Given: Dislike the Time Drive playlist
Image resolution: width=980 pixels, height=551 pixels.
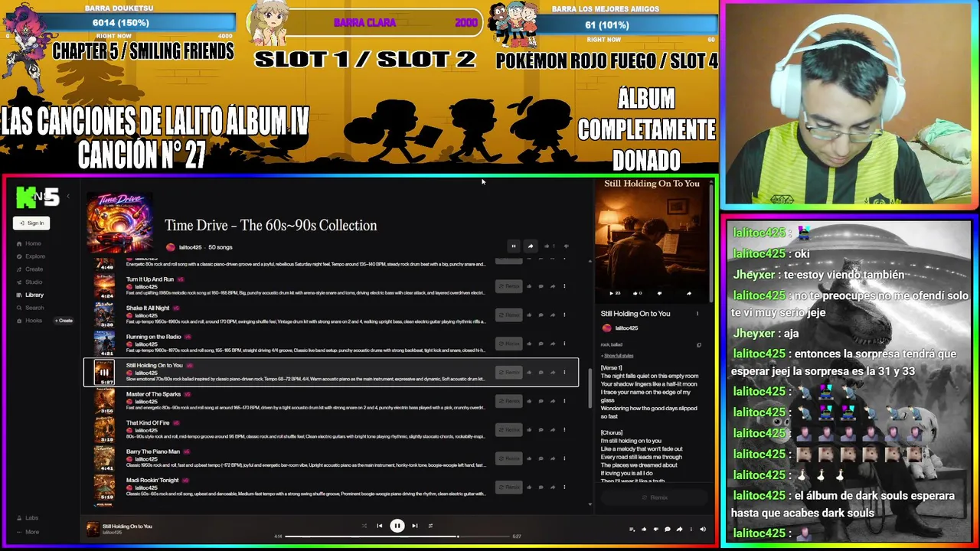Looking at the screenshot, I should tap(566, 246).
